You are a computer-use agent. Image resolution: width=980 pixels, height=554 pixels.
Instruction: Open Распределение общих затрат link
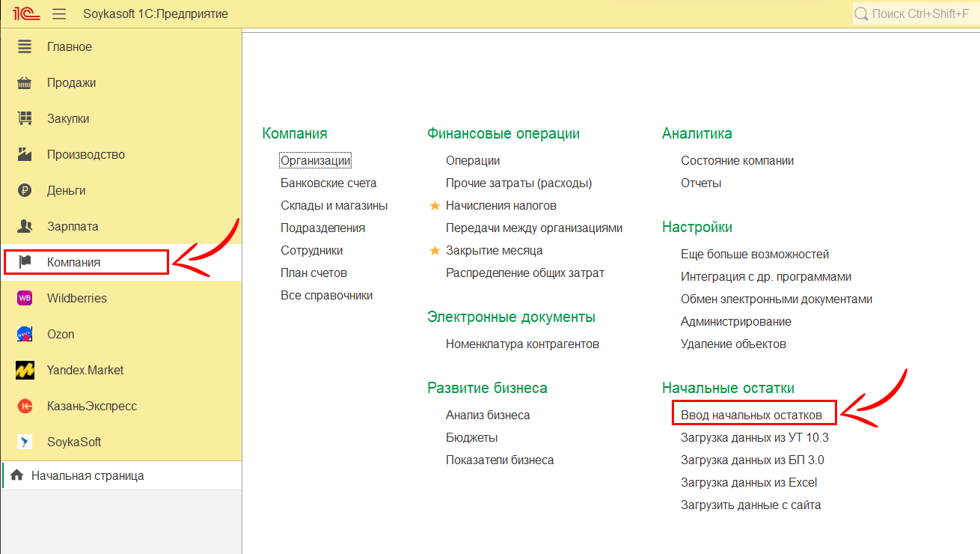pyautogui.click(x=525, y=273)
